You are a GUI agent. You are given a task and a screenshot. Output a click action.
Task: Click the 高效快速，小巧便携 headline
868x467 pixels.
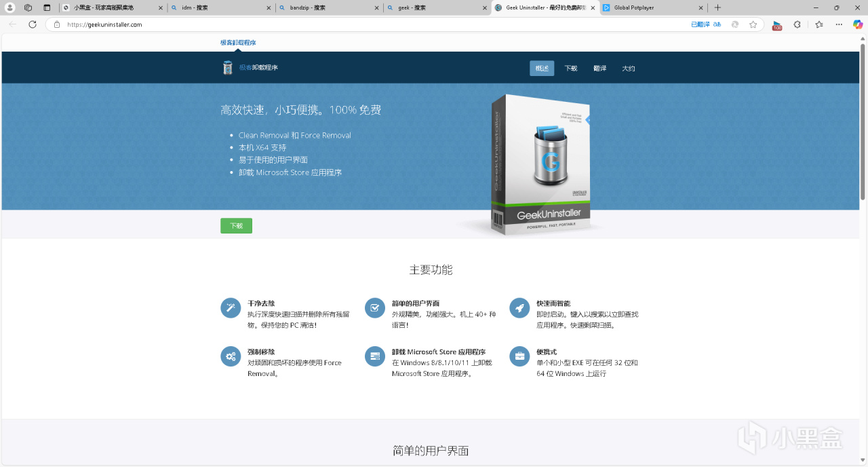300,110
